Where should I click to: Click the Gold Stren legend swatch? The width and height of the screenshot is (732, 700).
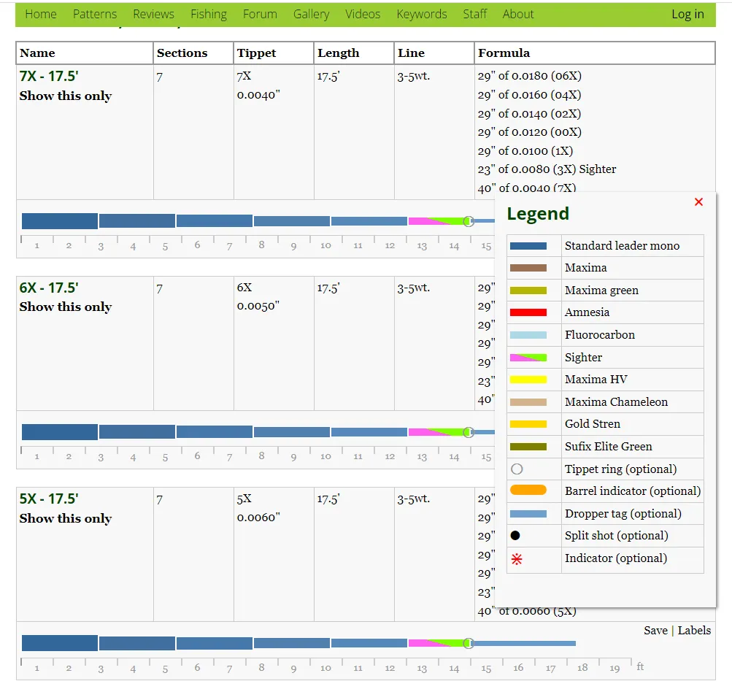[528, 424]
